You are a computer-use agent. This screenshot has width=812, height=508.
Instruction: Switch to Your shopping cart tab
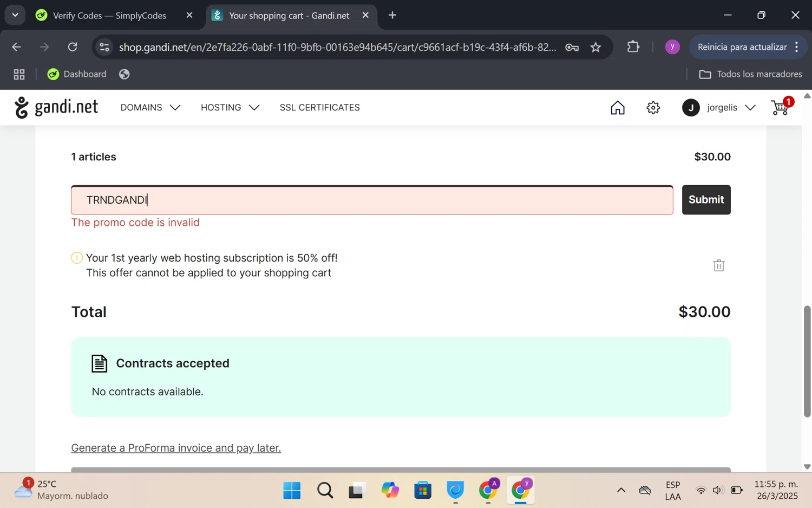pos(290,15)
